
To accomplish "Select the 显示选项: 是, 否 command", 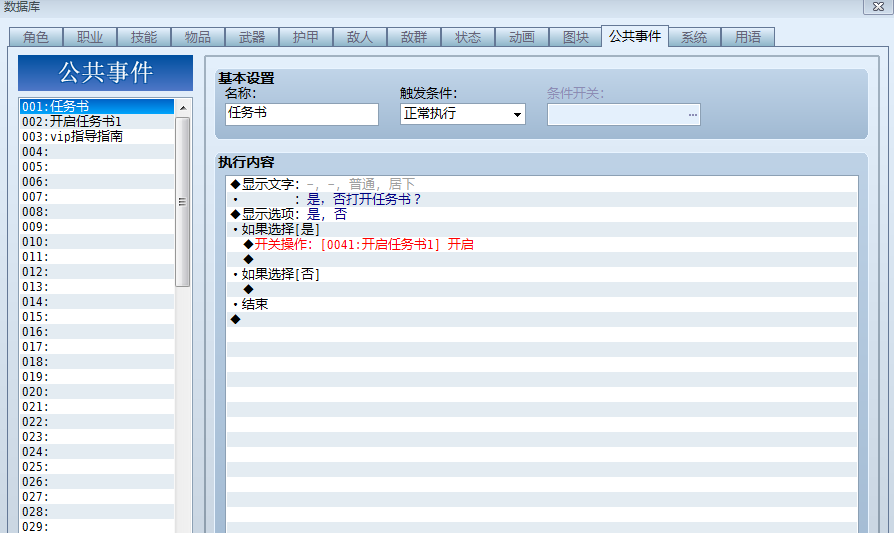I will 542,214.
